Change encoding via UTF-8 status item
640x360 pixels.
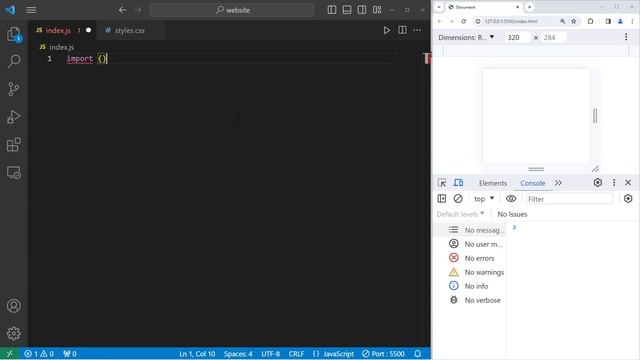tap(271, 354)
